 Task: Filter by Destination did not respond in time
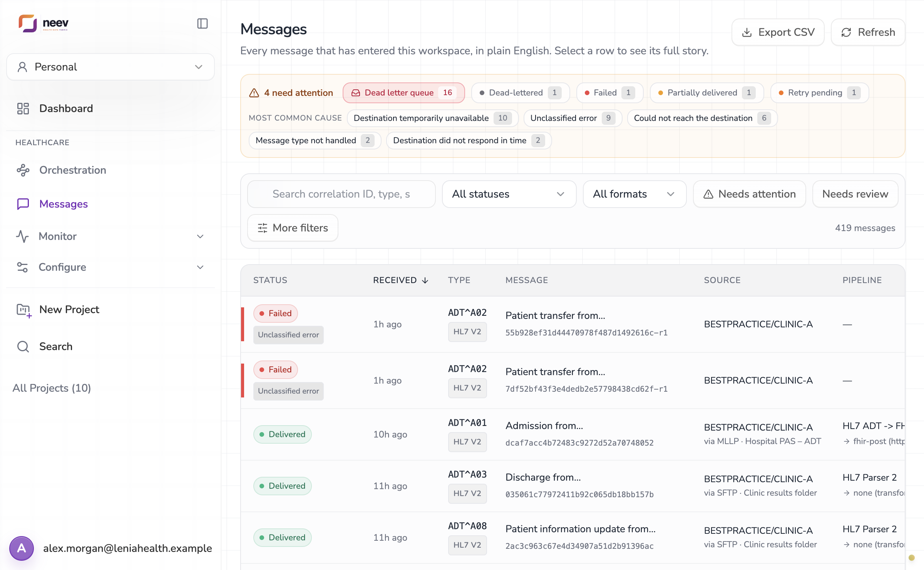point(469,141)
